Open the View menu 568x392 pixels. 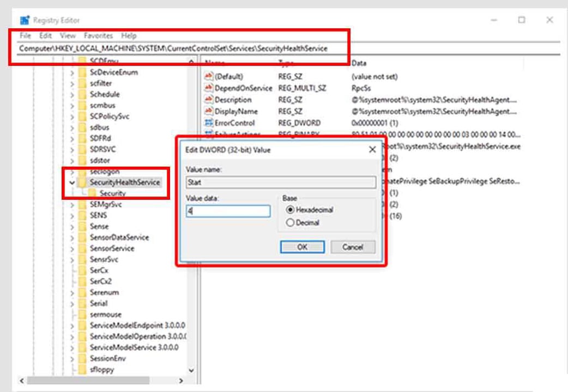(x=68, y=35)
